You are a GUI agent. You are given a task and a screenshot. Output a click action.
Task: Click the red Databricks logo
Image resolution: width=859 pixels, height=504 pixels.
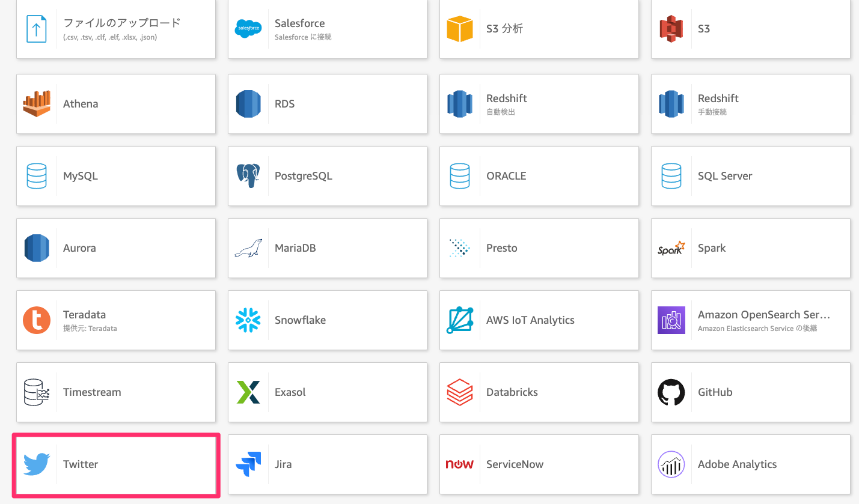pos(460,392)
